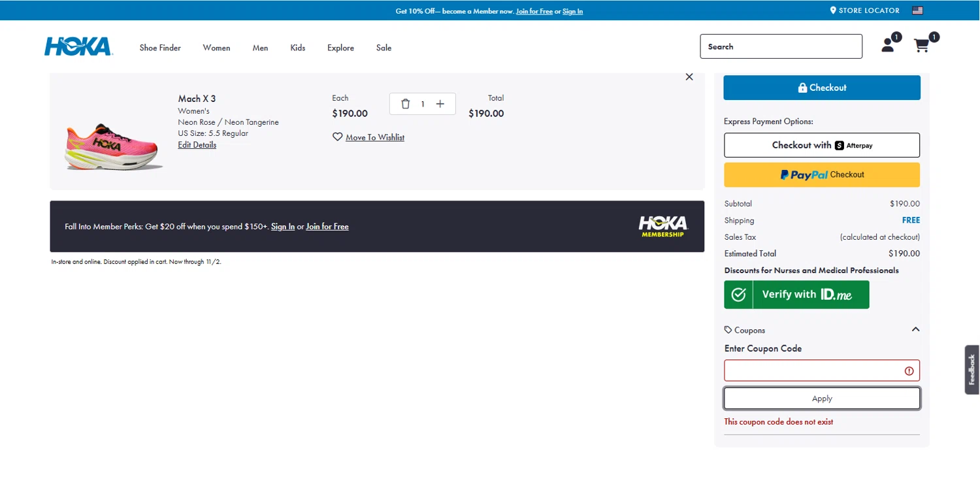Focus the Enter Coupon Code field

point(822,370)
